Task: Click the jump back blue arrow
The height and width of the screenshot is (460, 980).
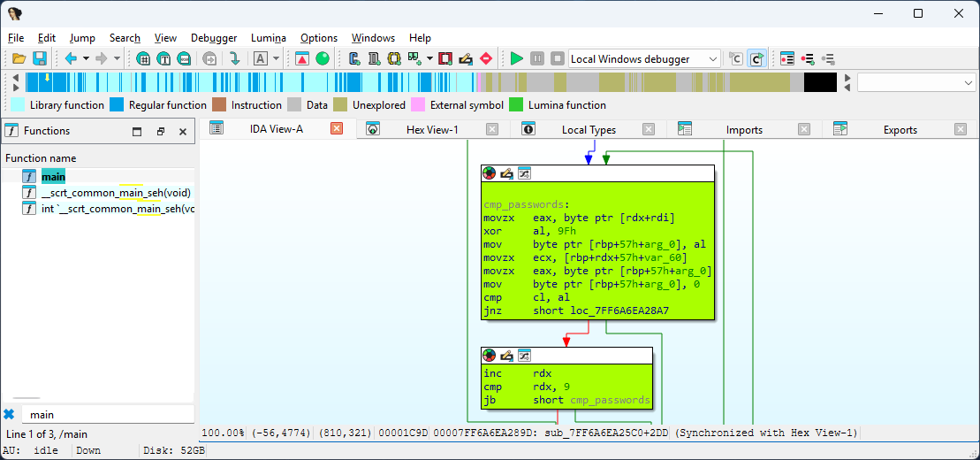Action: pos(71,59)
